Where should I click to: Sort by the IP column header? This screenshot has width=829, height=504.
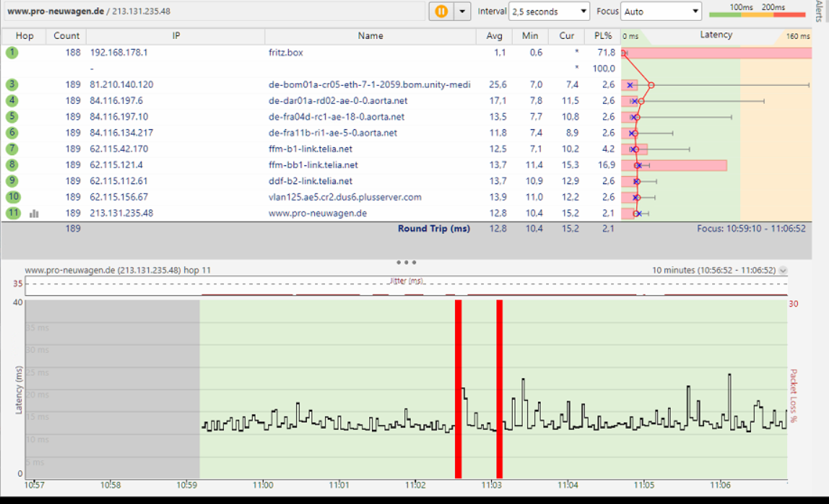click(x=175, y=36)
